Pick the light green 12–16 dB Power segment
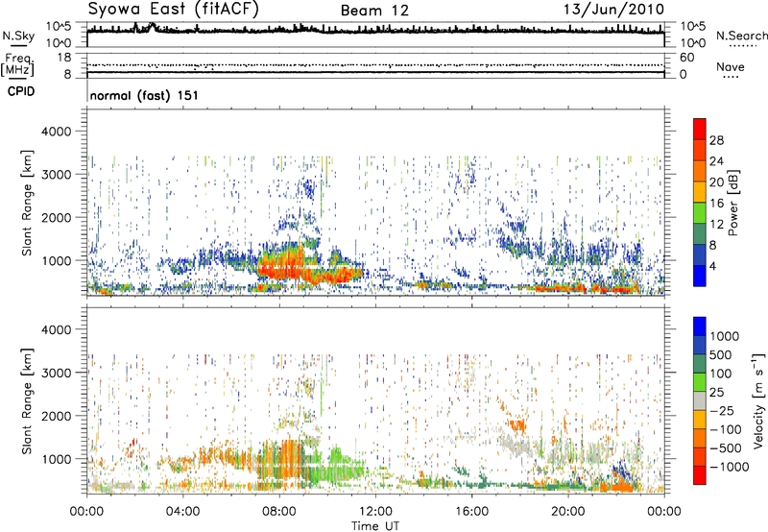The image size is (768, 532). pos(700,213)
